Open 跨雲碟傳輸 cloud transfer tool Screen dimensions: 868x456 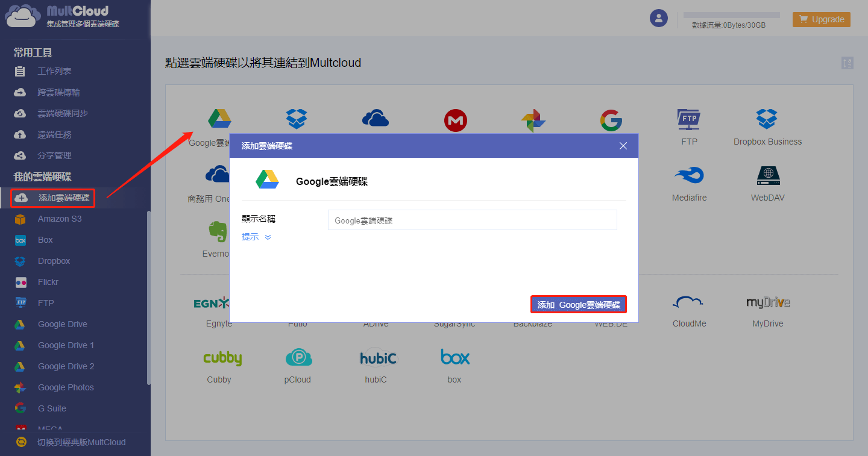click(x=58, y=92)
